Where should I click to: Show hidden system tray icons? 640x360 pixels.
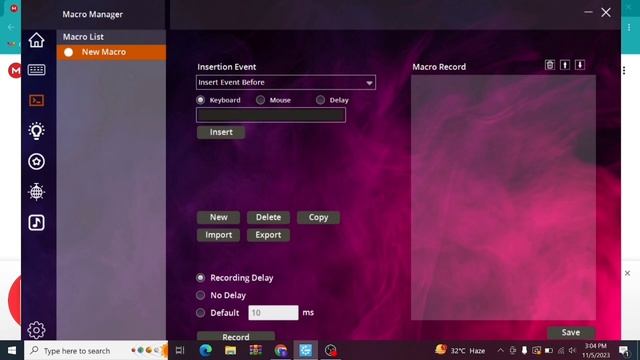click(x=500, y=350)
